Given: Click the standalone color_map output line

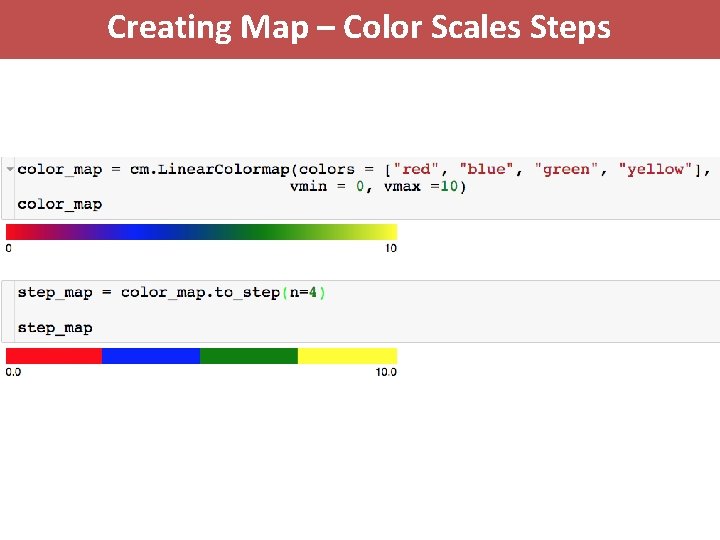Looking at the screenshot, I should (x=59, y=204).
